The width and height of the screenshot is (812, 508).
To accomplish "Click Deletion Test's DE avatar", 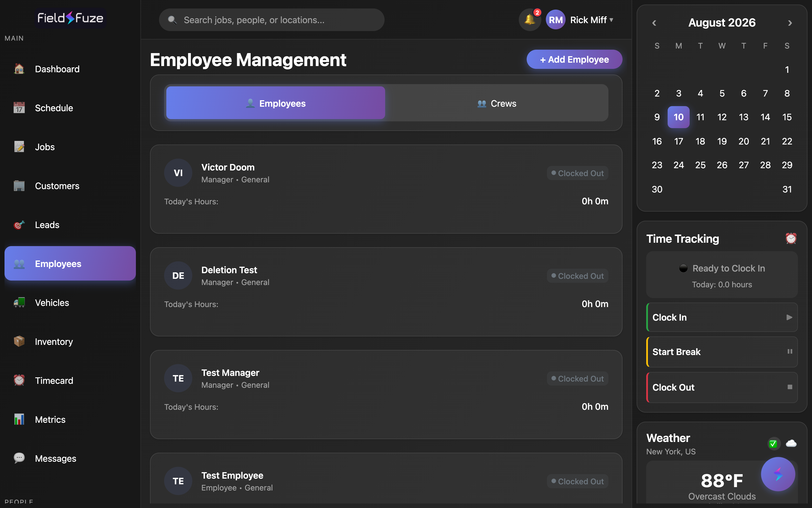I will (178, 275).
